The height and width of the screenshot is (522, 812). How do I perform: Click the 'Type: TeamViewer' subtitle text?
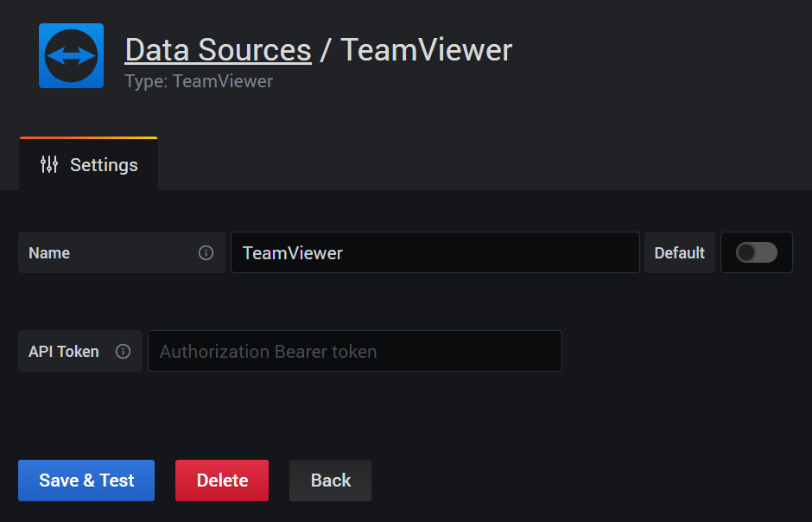(199, 81)
